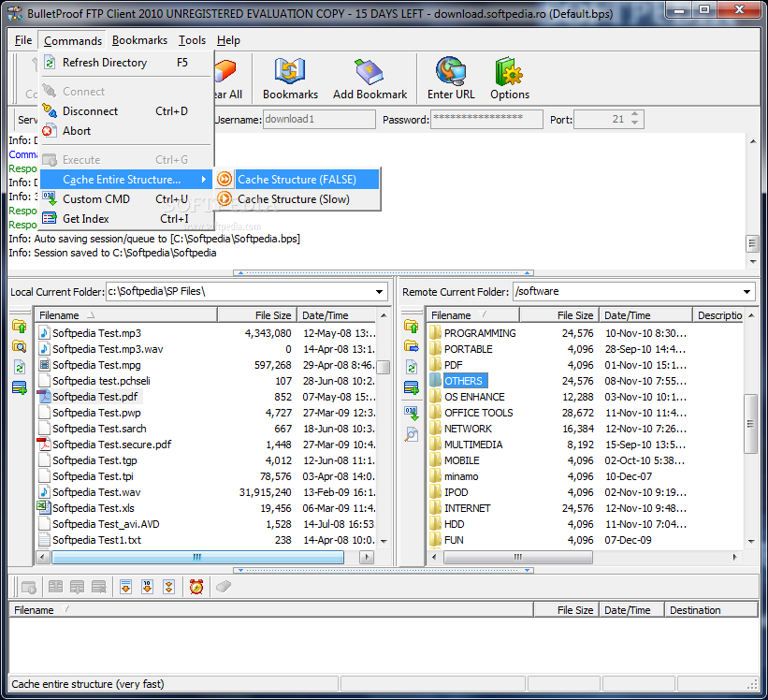Select the OTHERS remote folder
The image size is (768, 700).
463,381
